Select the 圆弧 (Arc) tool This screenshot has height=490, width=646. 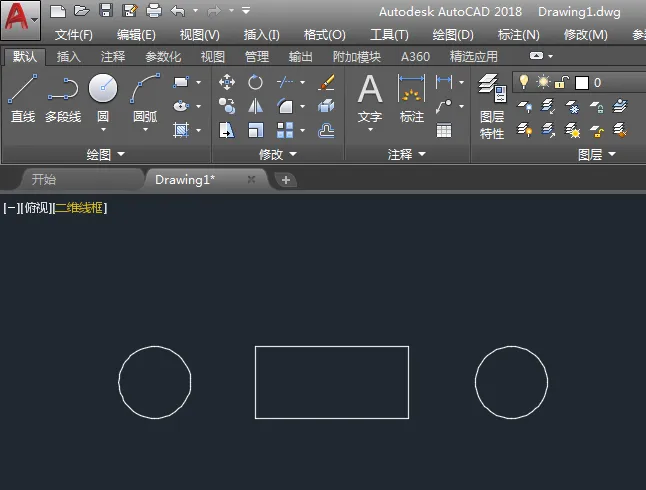(x=145, y=98)
